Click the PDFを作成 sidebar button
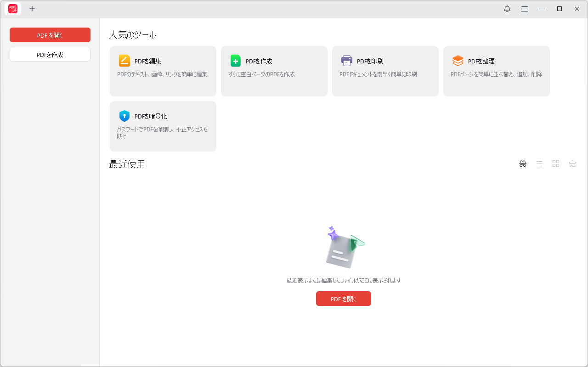Viewport: 588px width, 367px height. click(50, 54)
